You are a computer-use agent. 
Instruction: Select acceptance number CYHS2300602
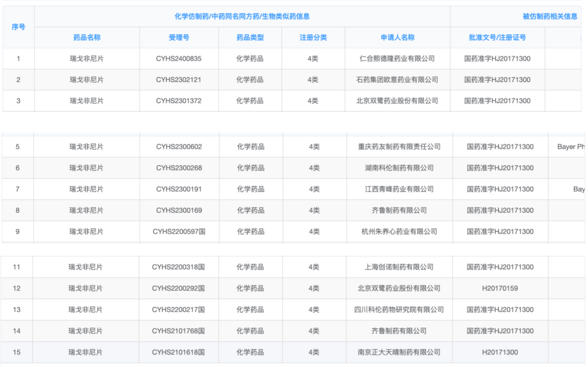click(179, 147)
